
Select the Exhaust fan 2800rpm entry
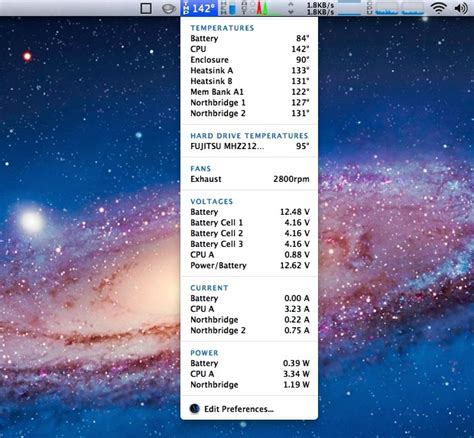[249, 179]
